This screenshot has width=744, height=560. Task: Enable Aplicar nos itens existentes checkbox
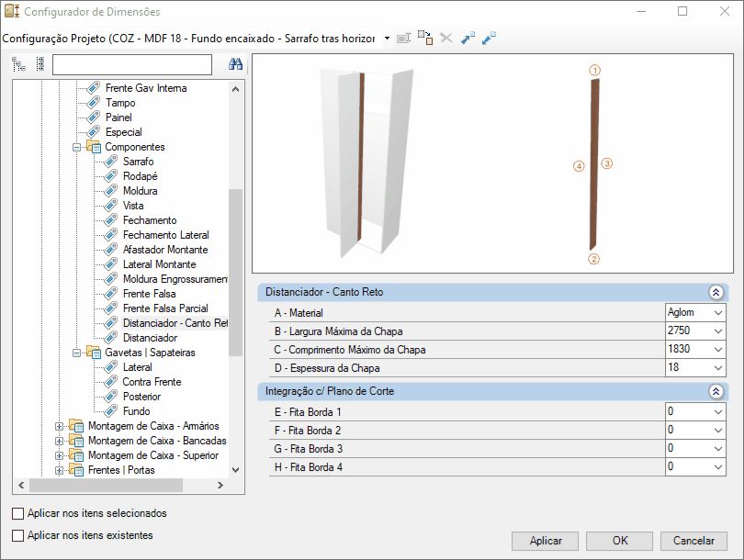18,535
